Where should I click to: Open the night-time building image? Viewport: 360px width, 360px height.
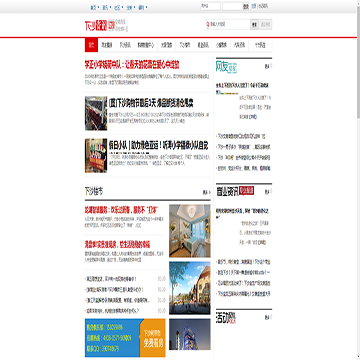tap(190, 334)
